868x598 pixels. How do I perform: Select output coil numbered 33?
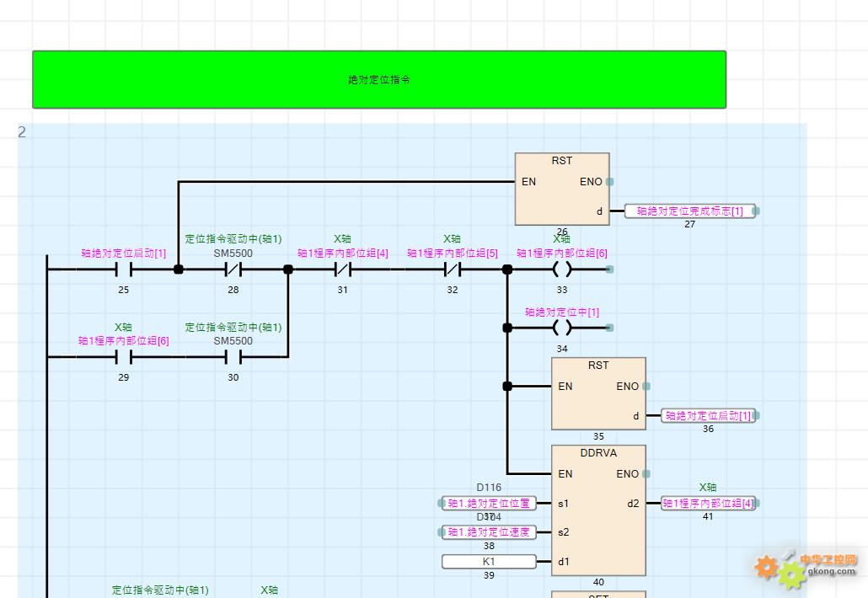[x=562, y=270]
